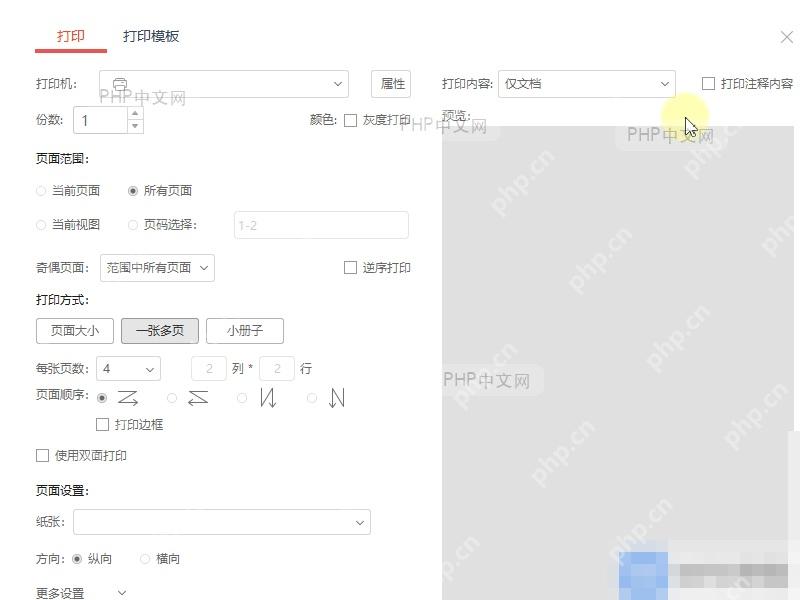
Task: Click the 份数 copies input field
Action: pos(101,120)
